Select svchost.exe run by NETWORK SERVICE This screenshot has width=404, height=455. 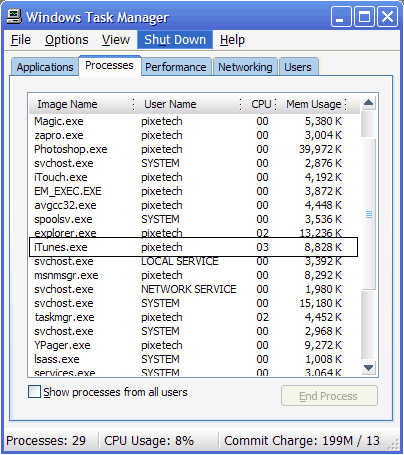tap(193, 289)
